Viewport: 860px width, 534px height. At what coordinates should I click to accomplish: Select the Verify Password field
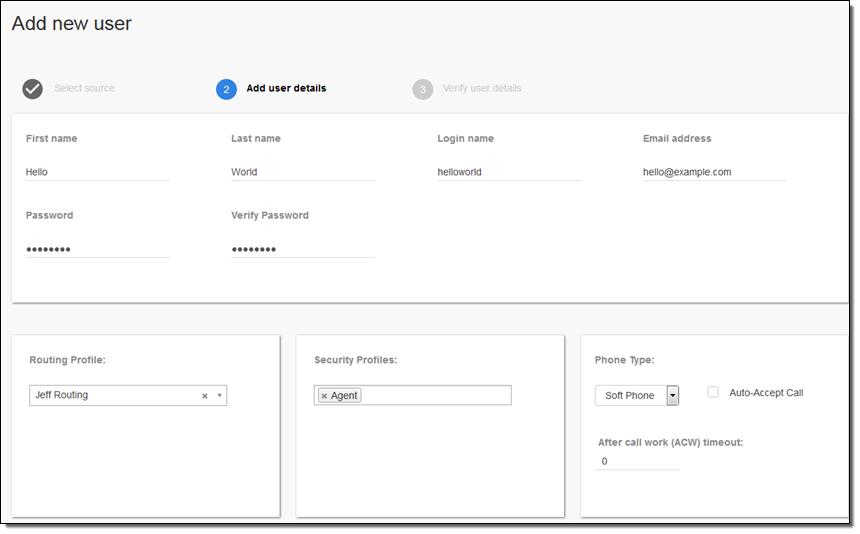303,249
